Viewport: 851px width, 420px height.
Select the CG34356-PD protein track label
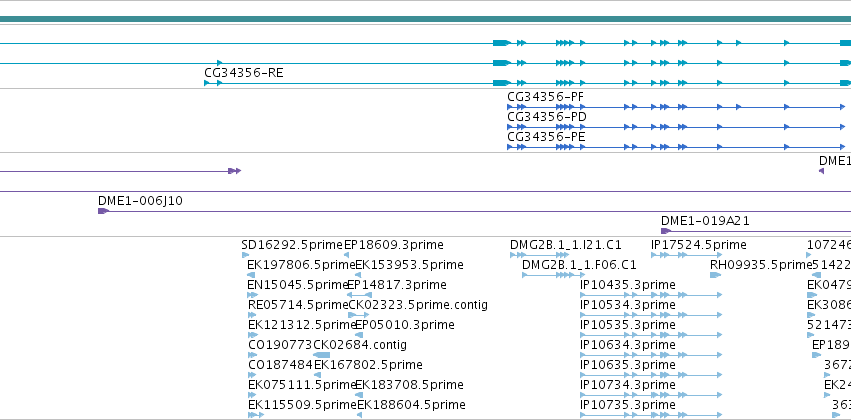(x=547, y=117)
